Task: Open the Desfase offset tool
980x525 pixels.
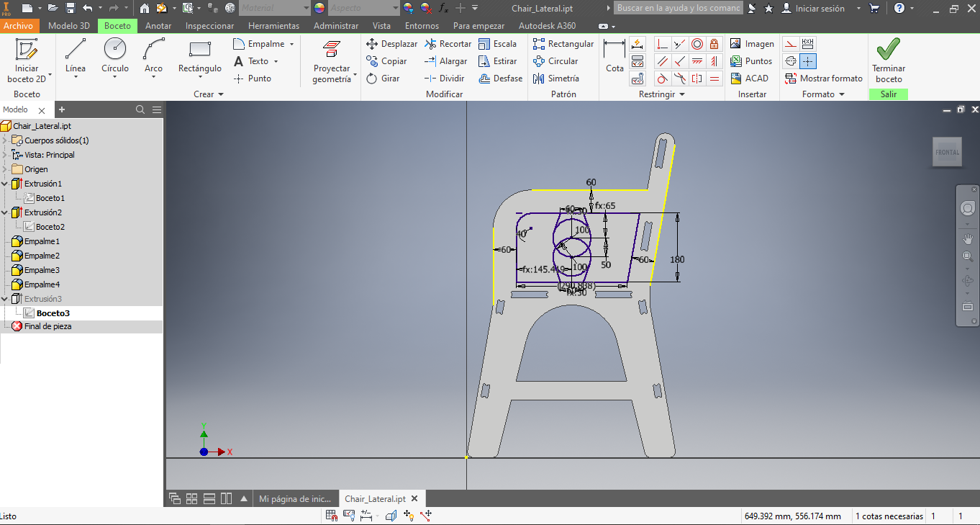Action: click(x=500, y=78)
